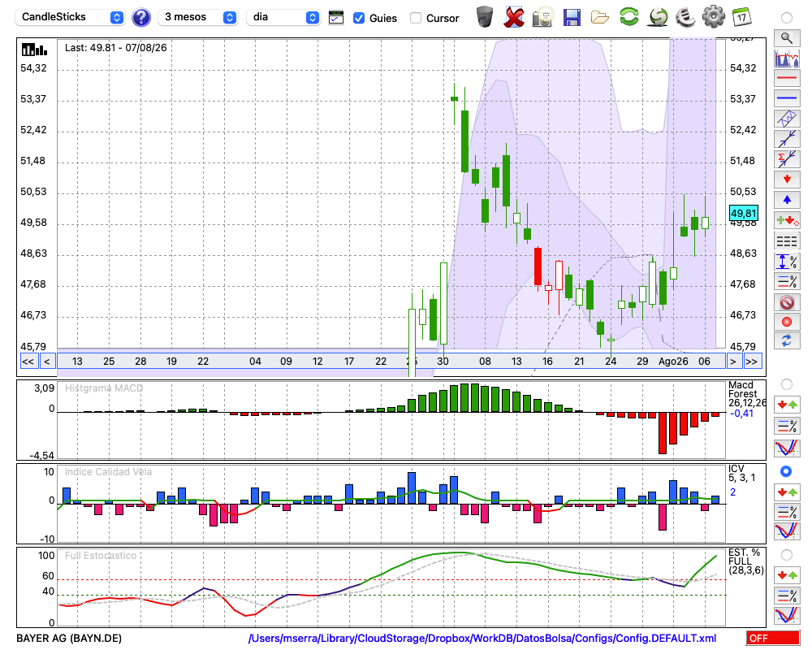Uncheck the Guies checkbox
The image size is (812, 650).
358,18
